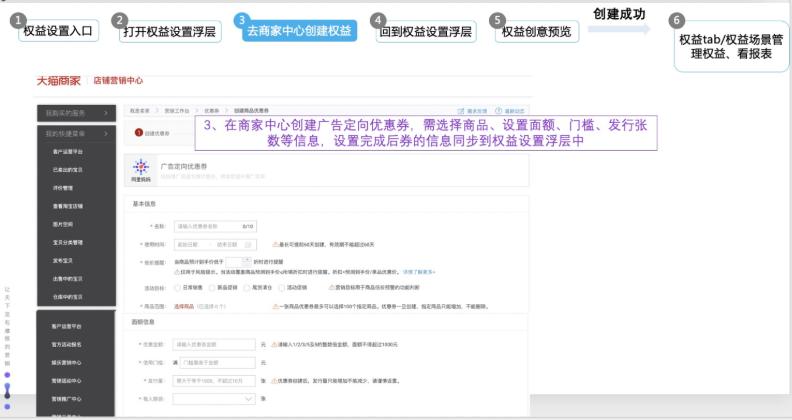Click the red 选择商品 link
The width and height of the screenshot is (792, 420).
[184, 306]
